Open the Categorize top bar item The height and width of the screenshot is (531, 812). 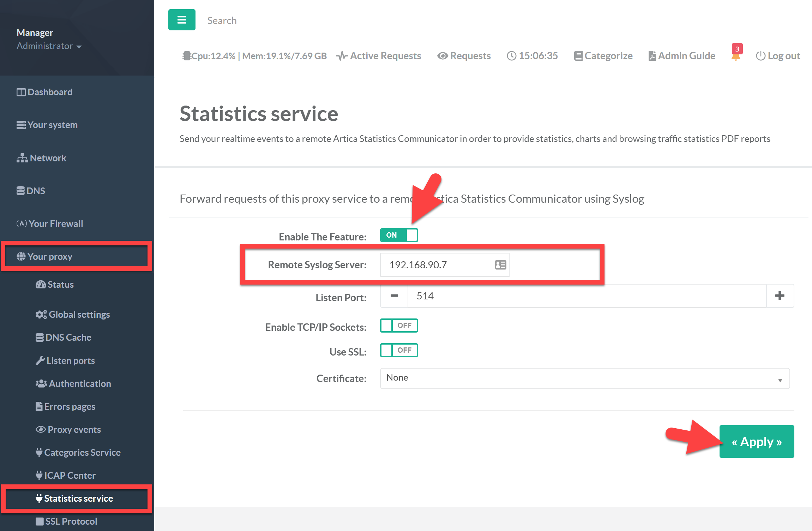pyautogui.click(x=603, y=56)
